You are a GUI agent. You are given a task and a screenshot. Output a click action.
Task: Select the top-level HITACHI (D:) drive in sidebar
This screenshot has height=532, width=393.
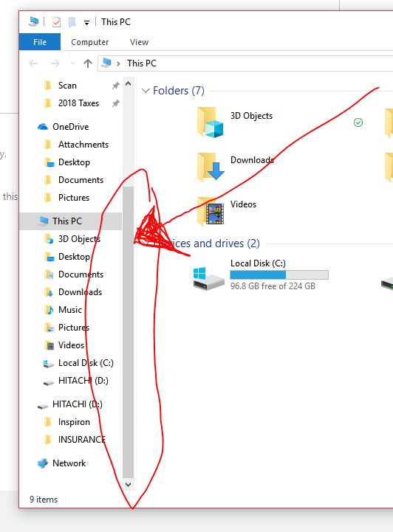(x=78, y=404)
